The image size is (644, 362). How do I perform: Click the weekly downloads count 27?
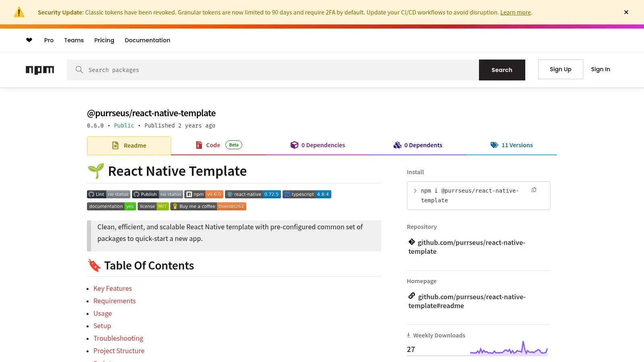pos(411,350)
